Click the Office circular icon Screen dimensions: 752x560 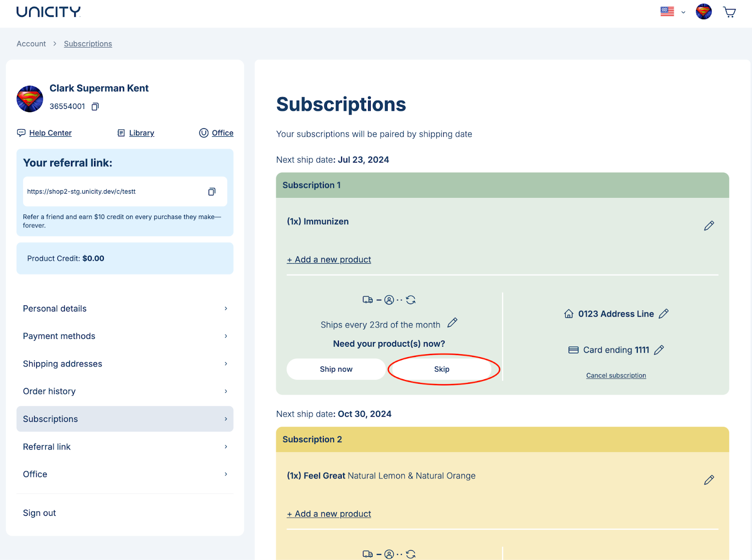204,133
